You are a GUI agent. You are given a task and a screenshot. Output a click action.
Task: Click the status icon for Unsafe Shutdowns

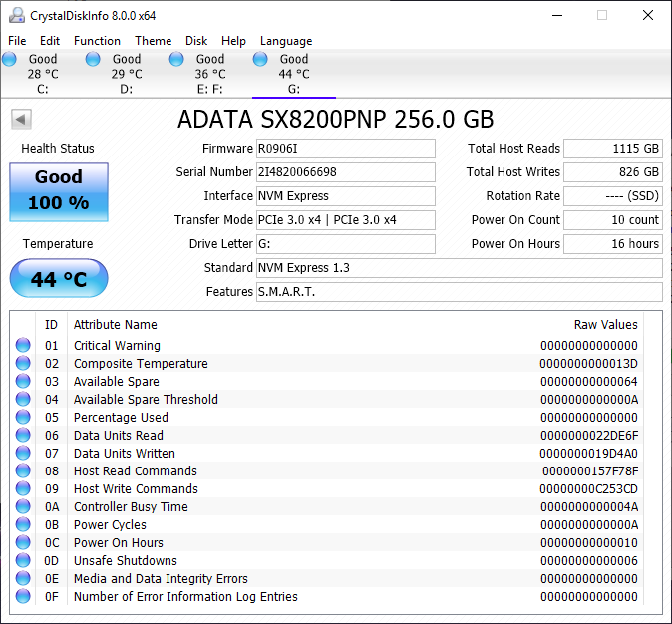point(23,560)
